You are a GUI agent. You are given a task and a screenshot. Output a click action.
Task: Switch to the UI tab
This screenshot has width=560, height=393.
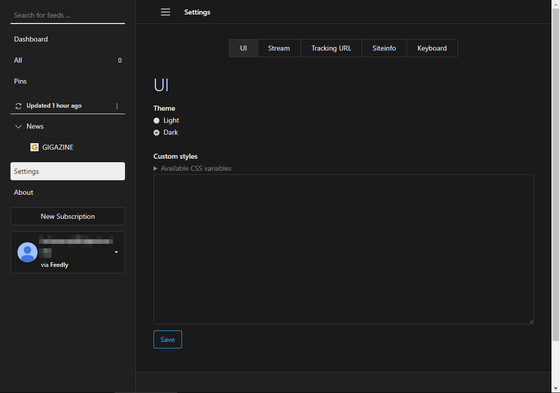pos(243,48)
